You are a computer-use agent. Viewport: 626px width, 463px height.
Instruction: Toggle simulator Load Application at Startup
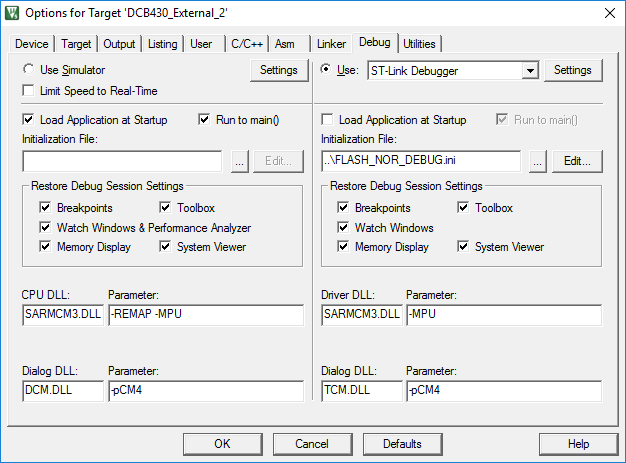(28, 120)
